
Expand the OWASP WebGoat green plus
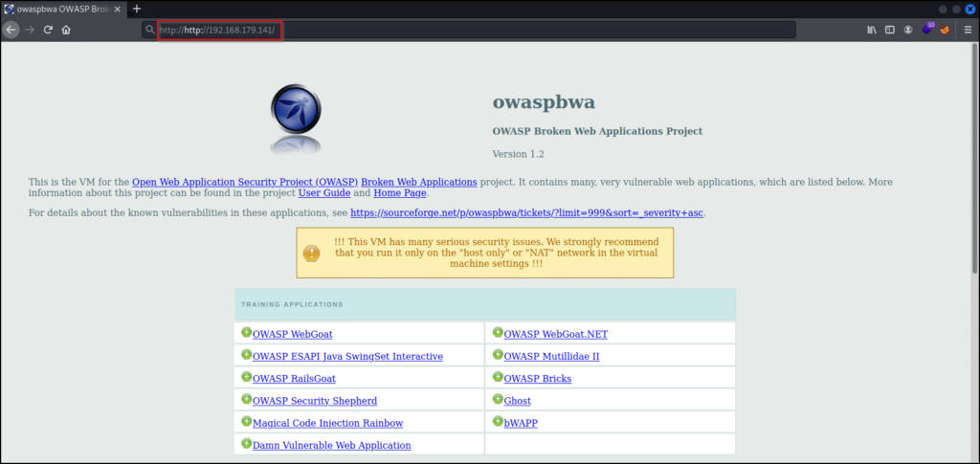tap(246, 333)
